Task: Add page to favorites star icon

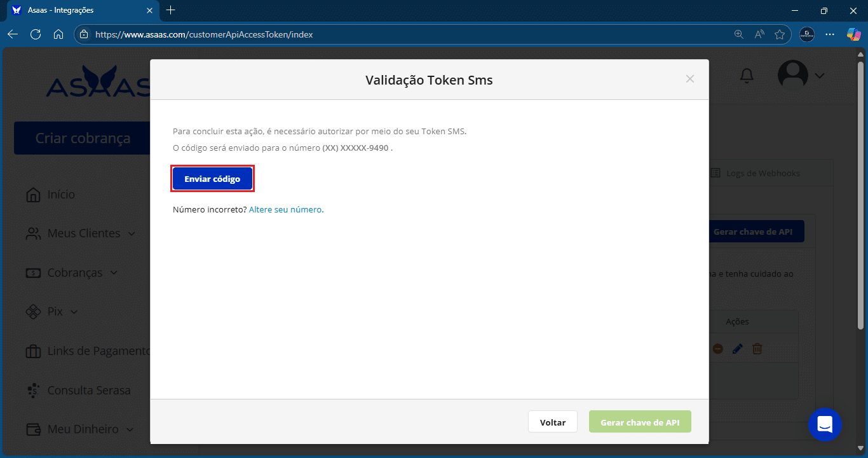Action: click(x=780, y=34)
